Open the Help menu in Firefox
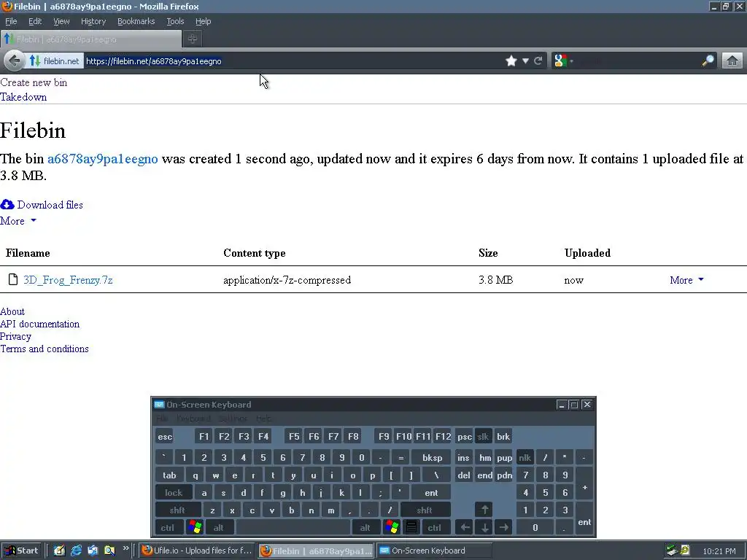This screenshot has width=747, height=560. pos(203,21)
